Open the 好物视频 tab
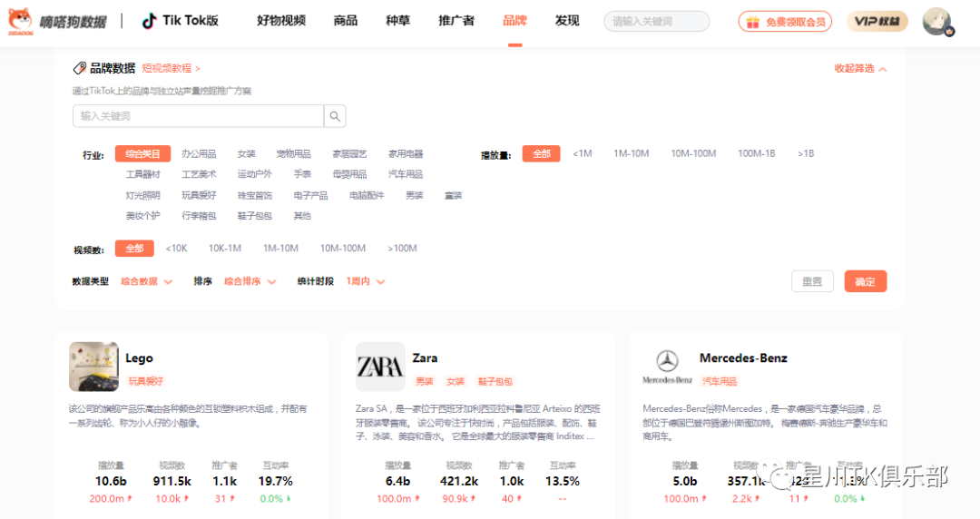This screenshot has height=519, width=980. [281, 21]
